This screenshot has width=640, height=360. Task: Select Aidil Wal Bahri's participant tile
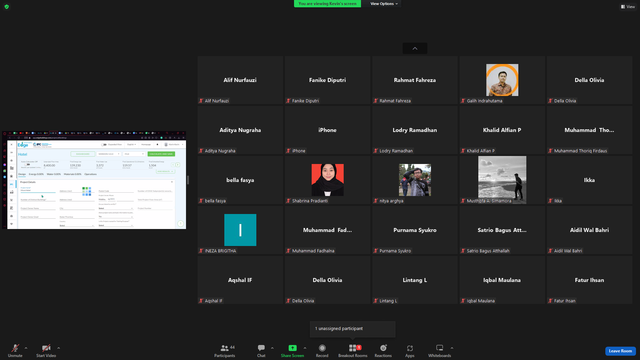pyautogui.click(x=589, y=230)
